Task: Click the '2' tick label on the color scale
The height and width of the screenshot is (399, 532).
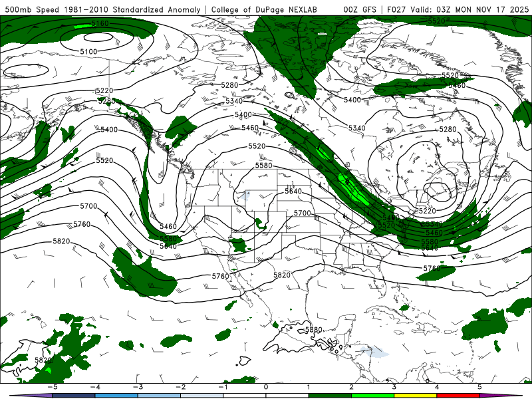Action: pos(351,387)
